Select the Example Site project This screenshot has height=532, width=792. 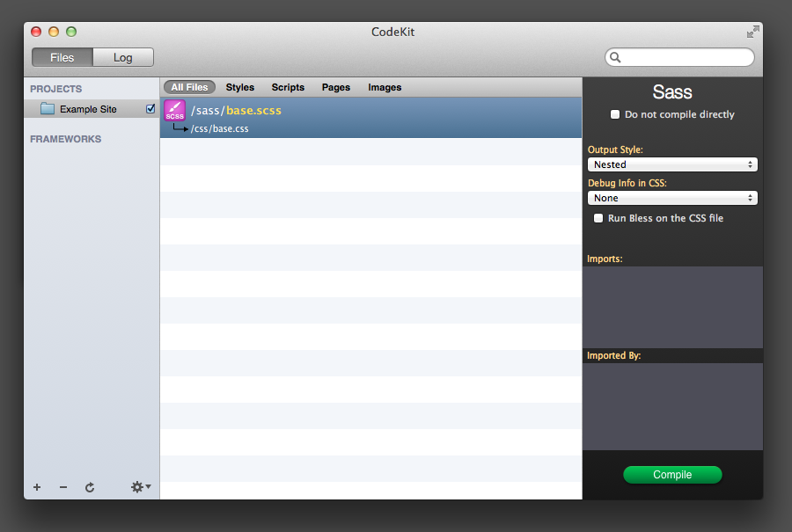point(92,108)
